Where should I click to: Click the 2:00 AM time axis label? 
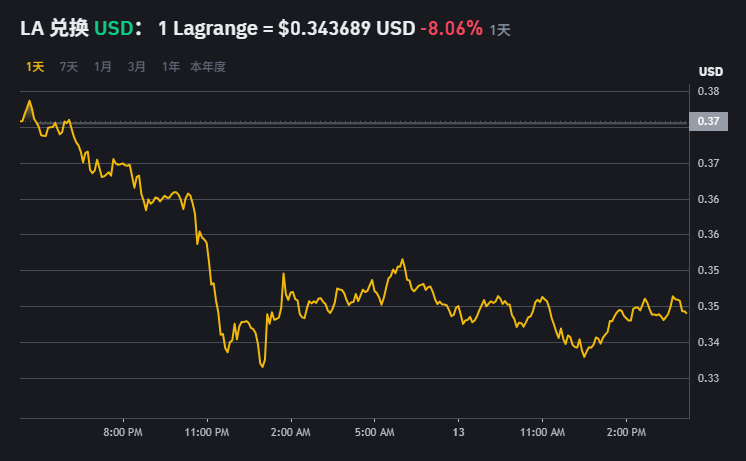(291, 432)
